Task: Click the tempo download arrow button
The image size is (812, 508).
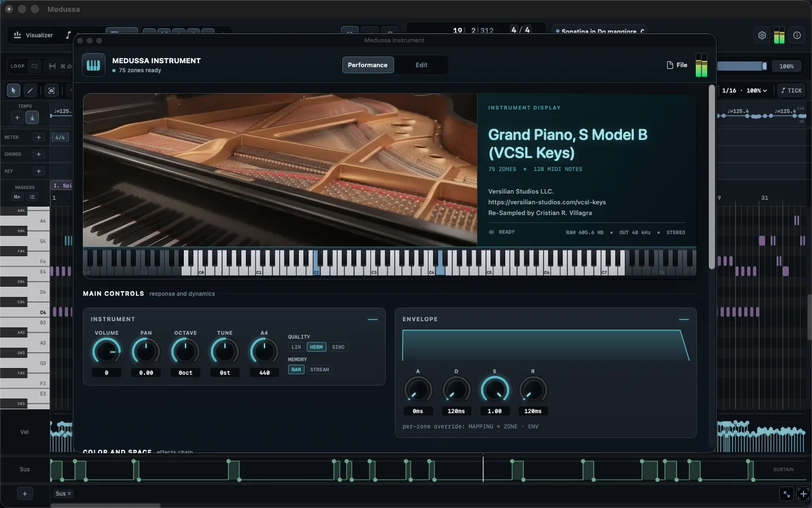Action: point(32,117)
